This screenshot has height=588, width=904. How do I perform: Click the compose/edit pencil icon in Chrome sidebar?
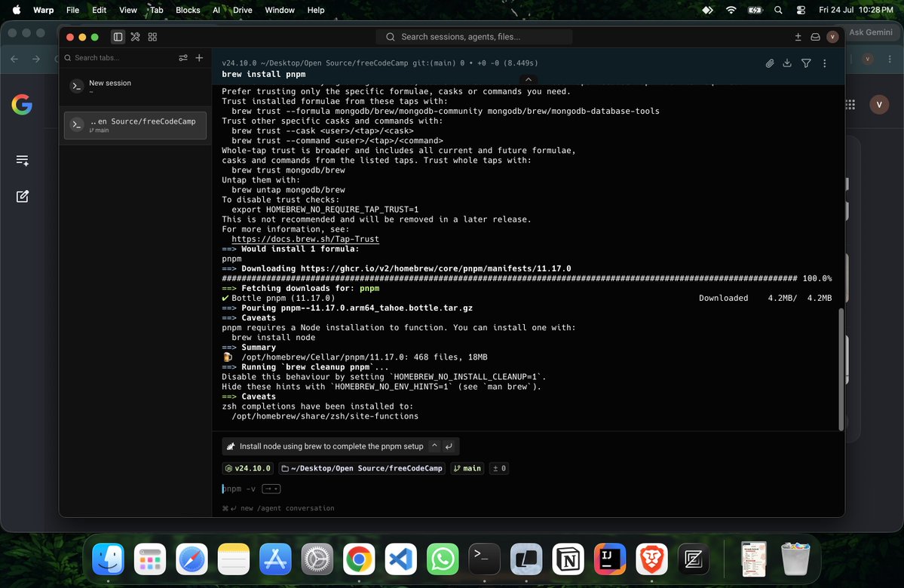[x=23, y=197]
